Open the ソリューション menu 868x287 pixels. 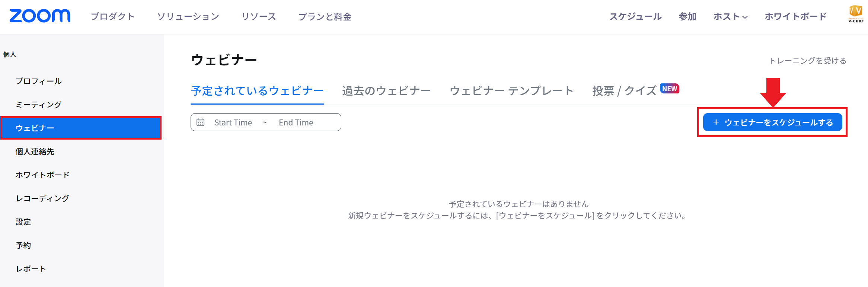[188, 17]
